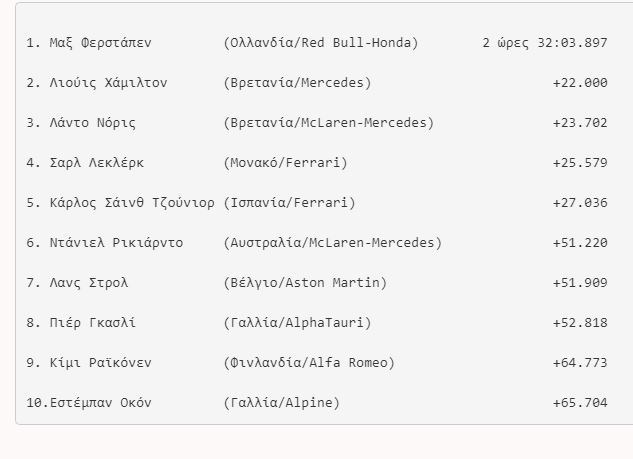
Task: Click the +27.036 time gap
Action: pos(579,203)
